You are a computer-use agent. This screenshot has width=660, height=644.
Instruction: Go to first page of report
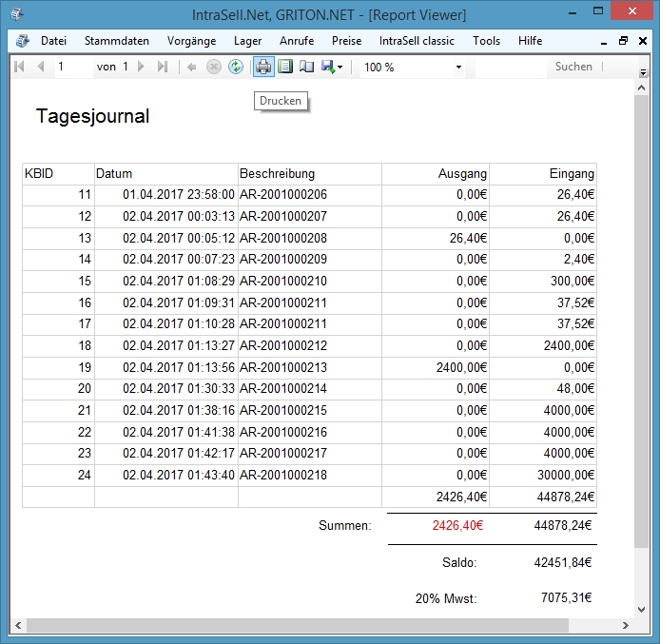pyautogui.click(x=19, y=67)
